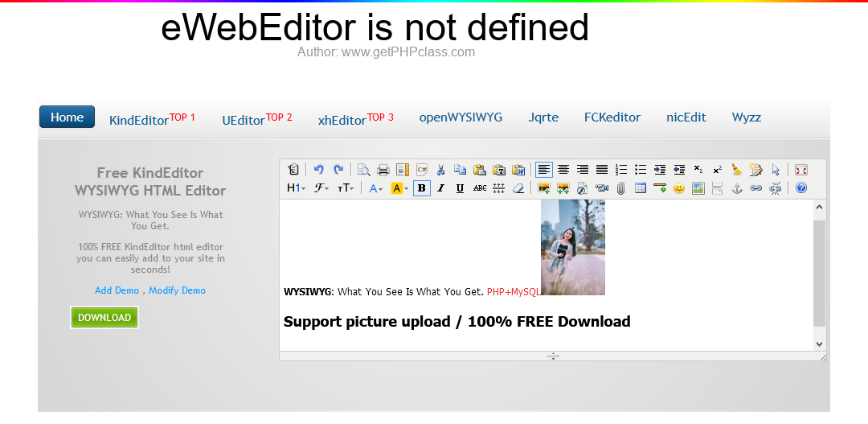Toggle underline formatting

460,188
